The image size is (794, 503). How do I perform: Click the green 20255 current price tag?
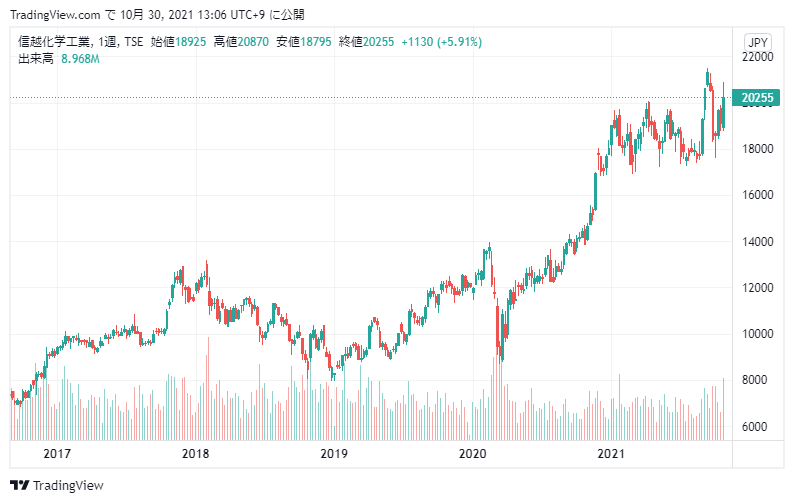click(x=755, y=98)
